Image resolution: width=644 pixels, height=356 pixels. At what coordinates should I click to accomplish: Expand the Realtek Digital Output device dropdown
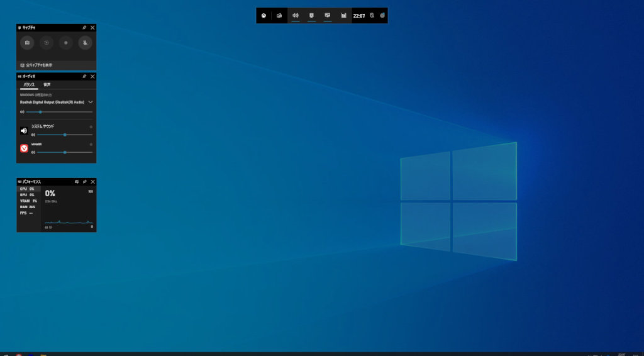pyautogui.click(x=91, y=103)
